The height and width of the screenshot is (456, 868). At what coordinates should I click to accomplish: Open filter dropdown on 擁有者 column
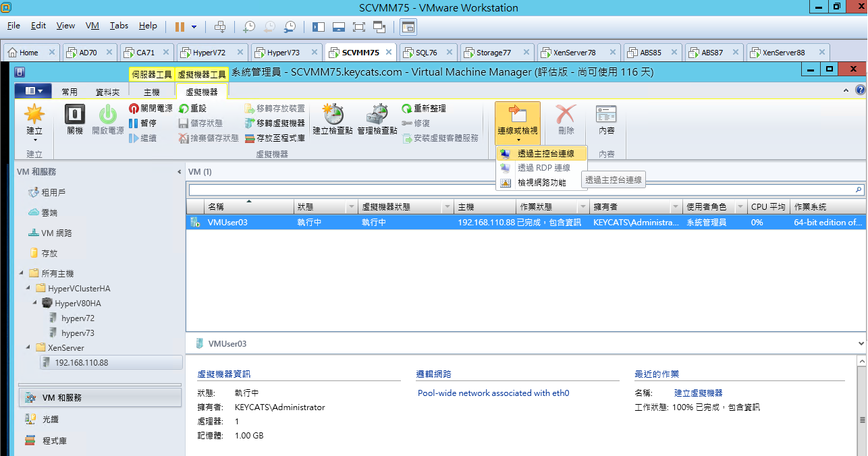676,207
